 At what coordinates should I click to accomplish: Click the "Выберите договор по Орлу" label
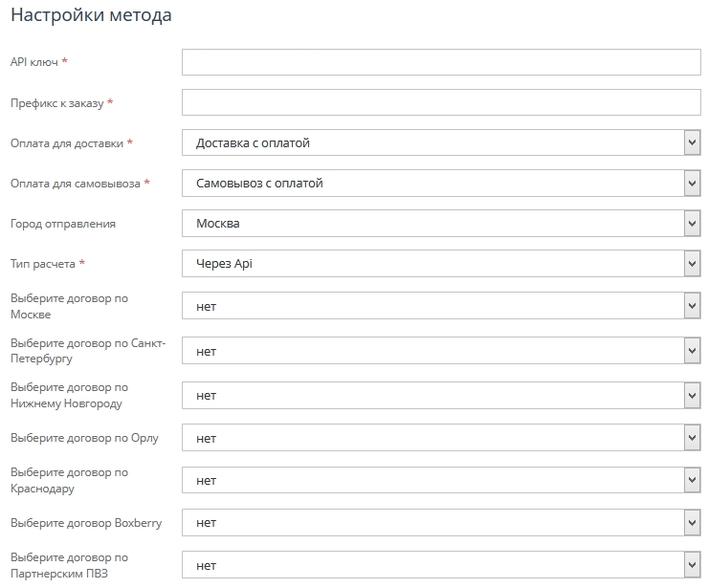click(84, 438)
